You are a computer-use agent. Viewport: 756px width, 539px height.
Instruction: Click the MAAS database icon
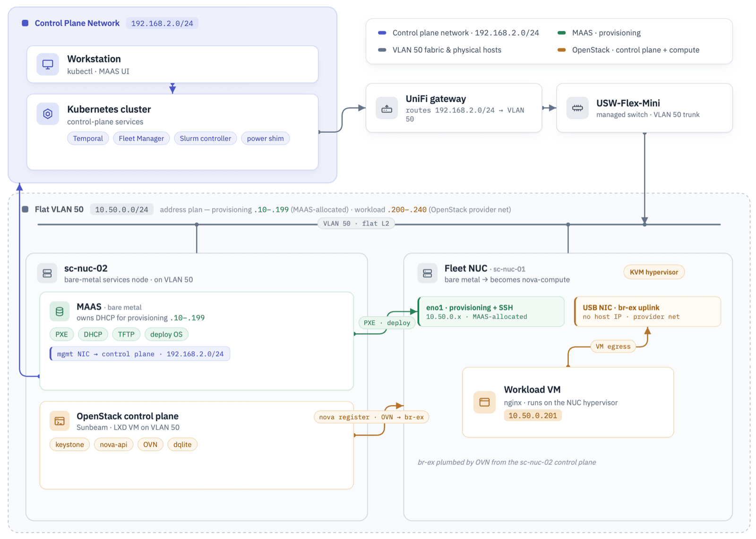tap(60, 312)
